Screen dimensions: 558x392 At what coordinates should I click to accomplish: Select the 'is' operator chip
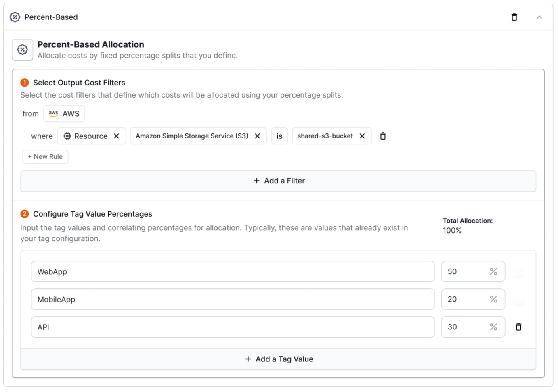(279, 136)
